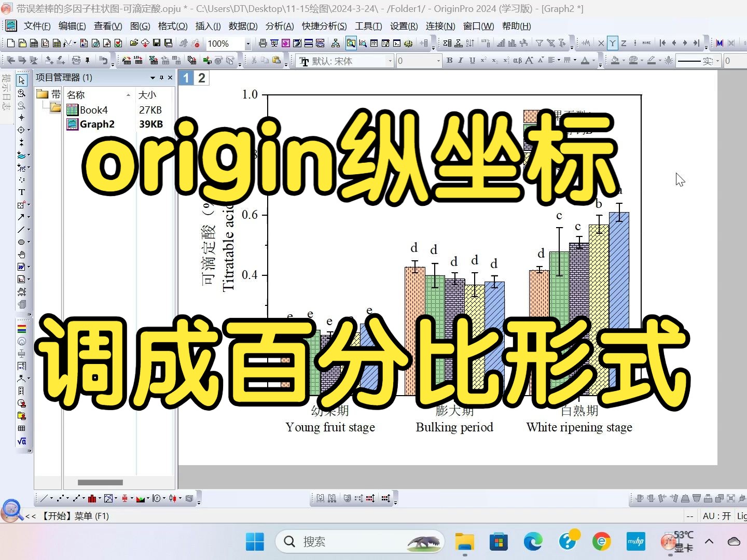This screenshot has height=560, width=747.
Task: Increase font size icon
Action: point(529,61)
